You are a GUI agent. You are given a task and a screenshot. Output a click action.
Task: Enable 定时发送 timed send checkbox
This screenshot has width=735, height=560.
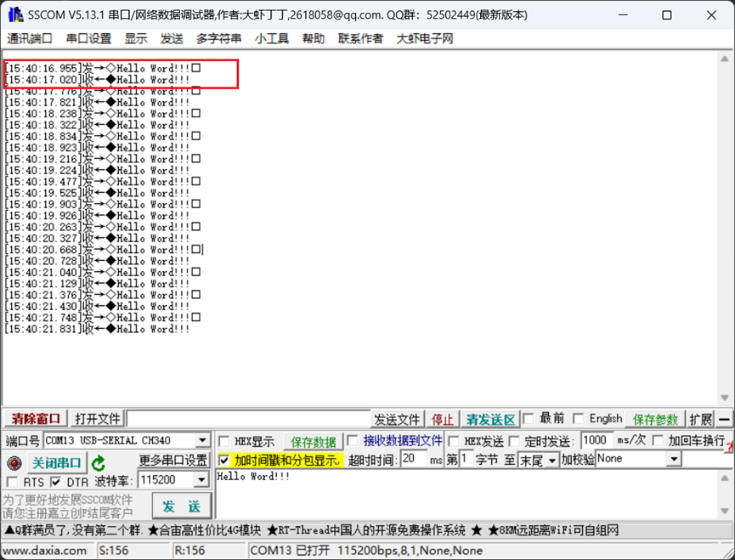[516, 441]
